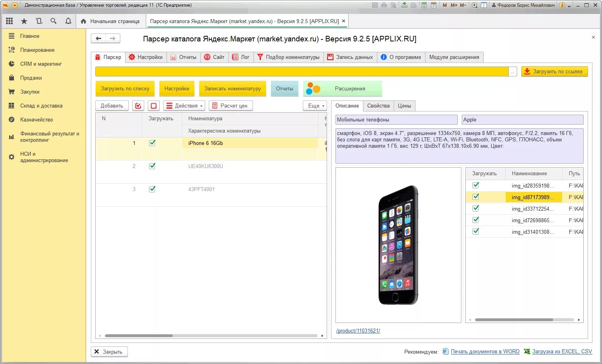602x364 pixels.
Task: Click Расчет цен button
Action: (x=231, y=106)
